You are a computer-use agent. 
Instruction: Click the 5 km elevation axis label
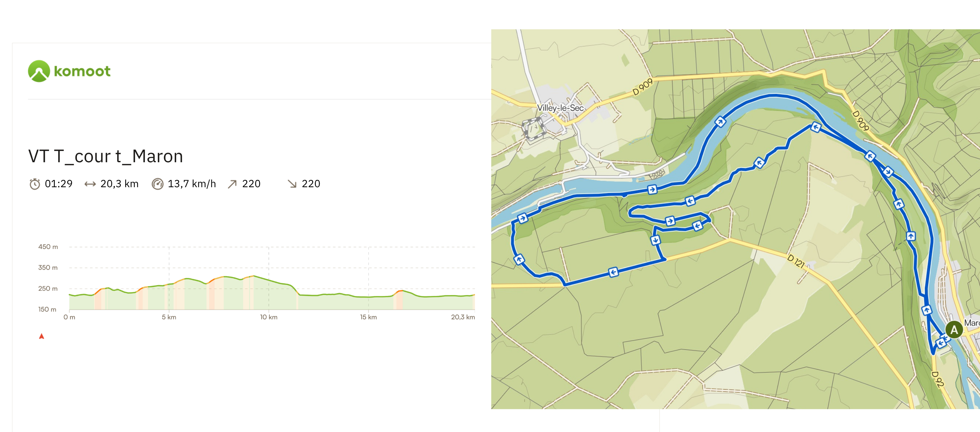coord(169,317)
